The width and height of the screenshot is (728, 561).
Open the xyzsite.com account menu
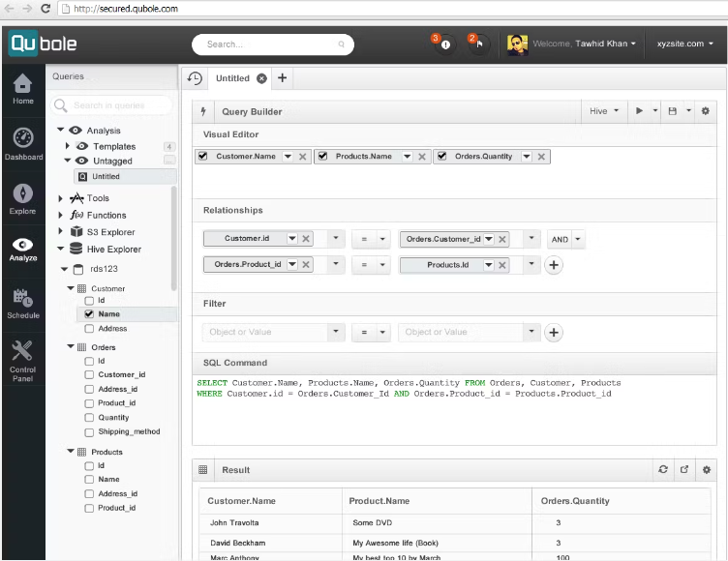[684, 44]
